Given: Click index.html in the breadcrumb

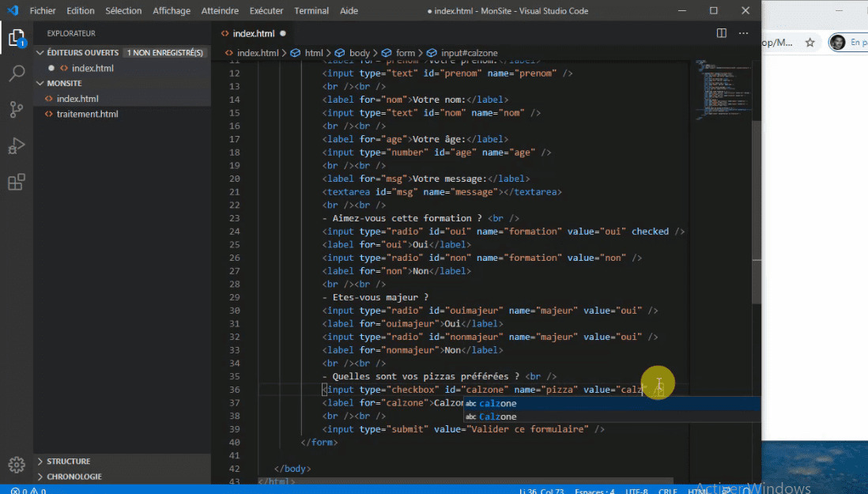Looking at the screenshot, I should [258, 53].
